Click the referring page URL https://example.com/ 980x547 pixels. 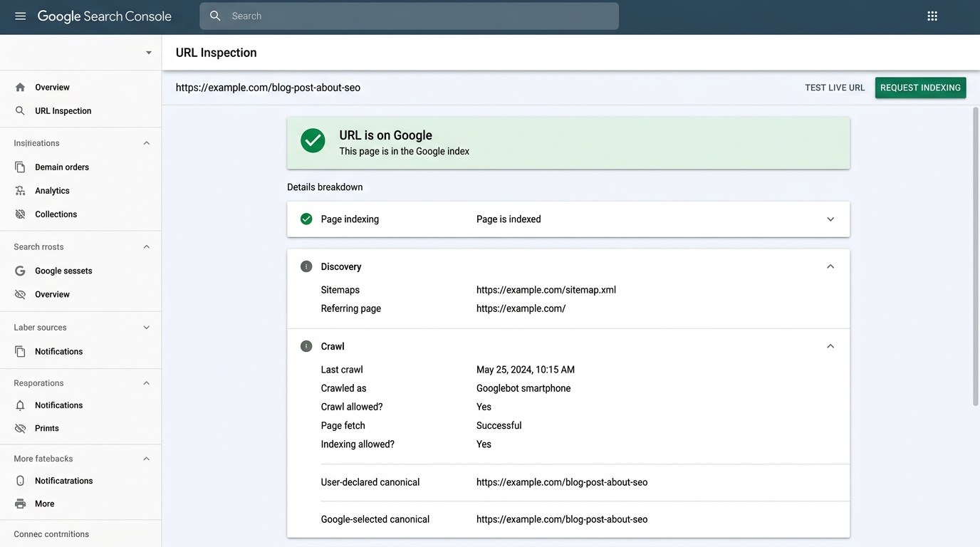point(521,308)
